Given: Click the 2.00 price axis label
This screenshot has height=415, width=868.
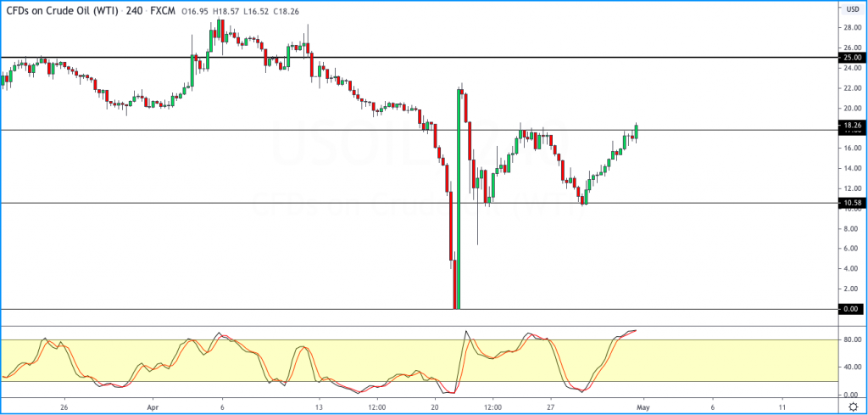Looking at the screenshot, I should (x=853, y=289).
